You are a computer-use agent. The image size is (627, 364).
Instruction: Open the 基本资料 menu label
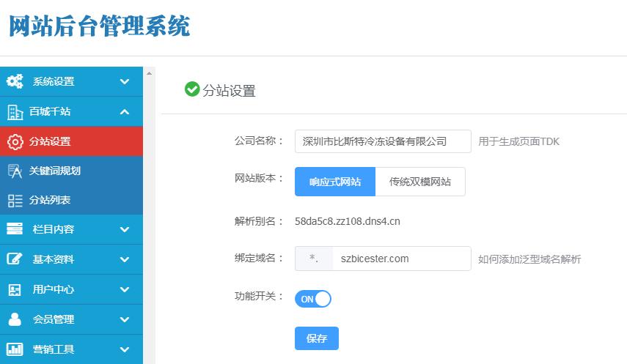tap(54, 259)
